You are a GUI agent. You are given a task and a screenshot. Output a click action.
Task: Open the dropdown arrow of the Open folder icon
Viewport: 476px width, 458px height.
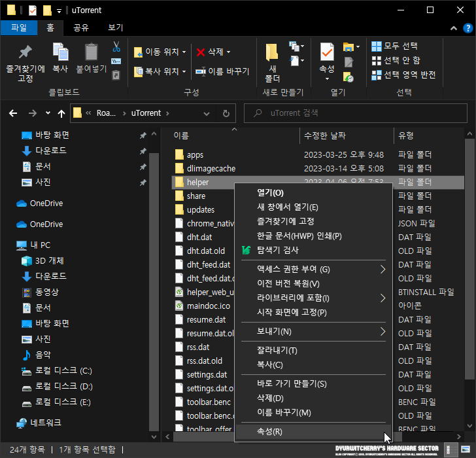[x=358, y=46]
